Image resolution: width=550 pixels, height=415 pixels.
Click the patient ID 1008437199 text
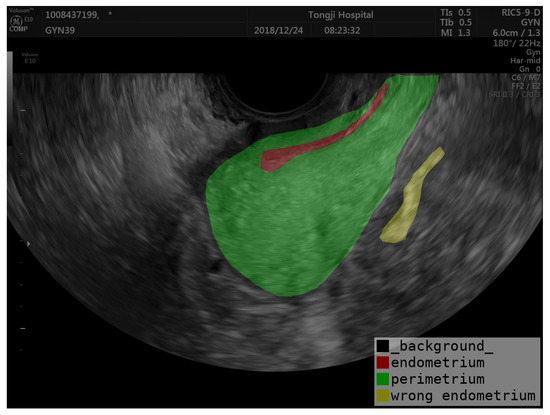tap(72, 15)
